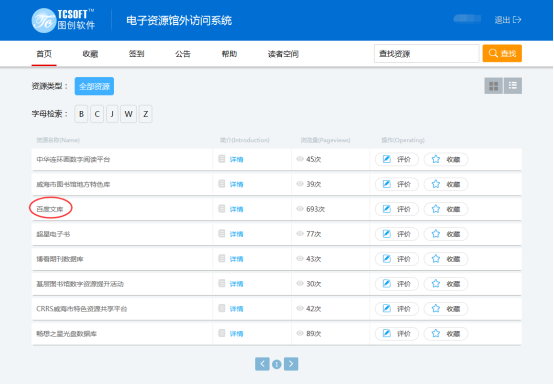Click the logout arrow icon
This screenshot has height=385, width=554.
517,20
